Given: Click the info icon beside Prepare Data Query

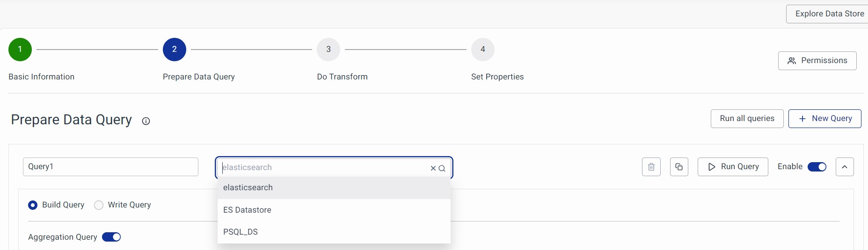Looking at the screenshot, I should pyautogui.click(x=146, y=121).
